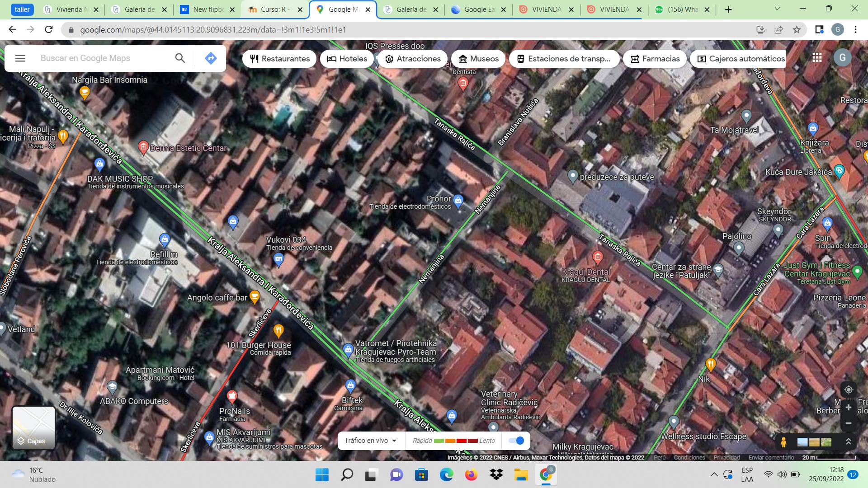This screenshot has height=488, width=868.
Task: Open the Google apps grid
Action: pyautogui.click(x=817, y=58)
